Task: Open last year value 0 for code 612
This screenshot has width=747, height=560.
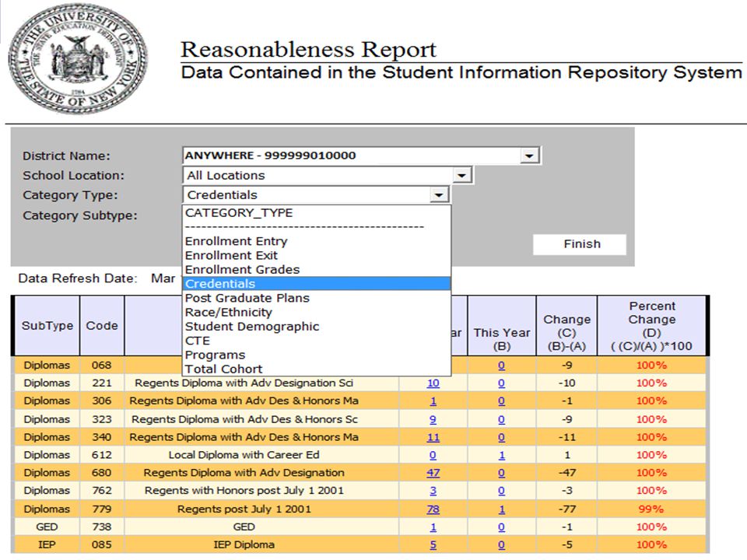Action: tap(433, 455)
